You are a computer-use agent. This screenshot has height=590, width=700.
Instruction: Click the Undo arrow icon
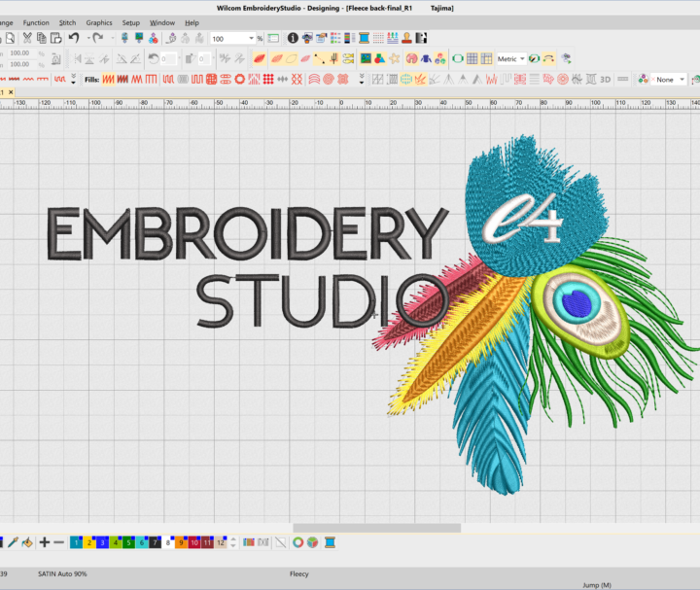[74, 38]
